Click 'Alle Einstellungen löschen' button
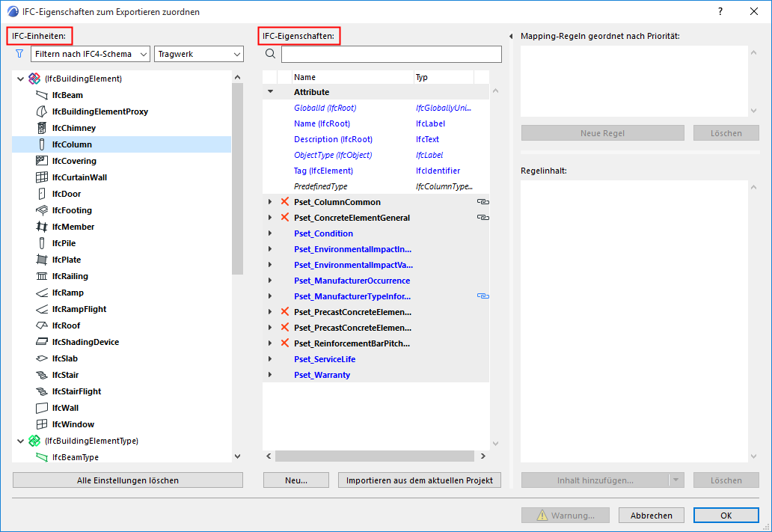This screenshot has width=772, height=532. (128, 480)
